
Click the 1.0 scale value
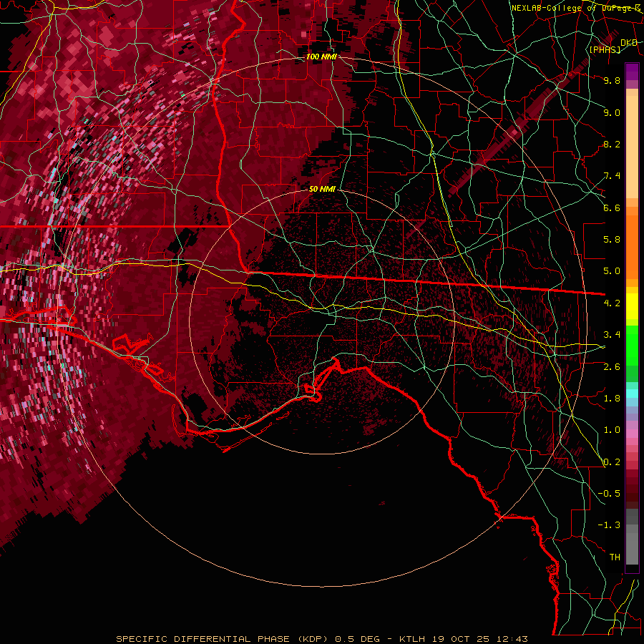(612, 430)
